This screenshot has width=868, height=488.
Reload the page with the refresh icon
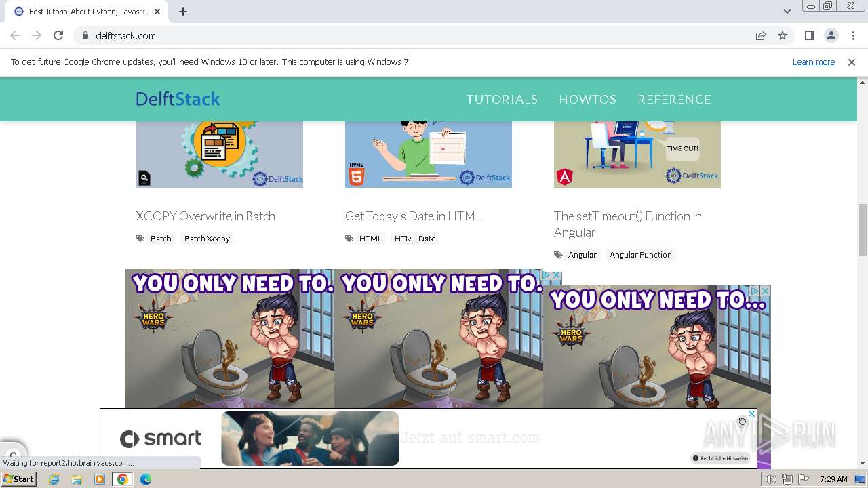coord(58,35)
